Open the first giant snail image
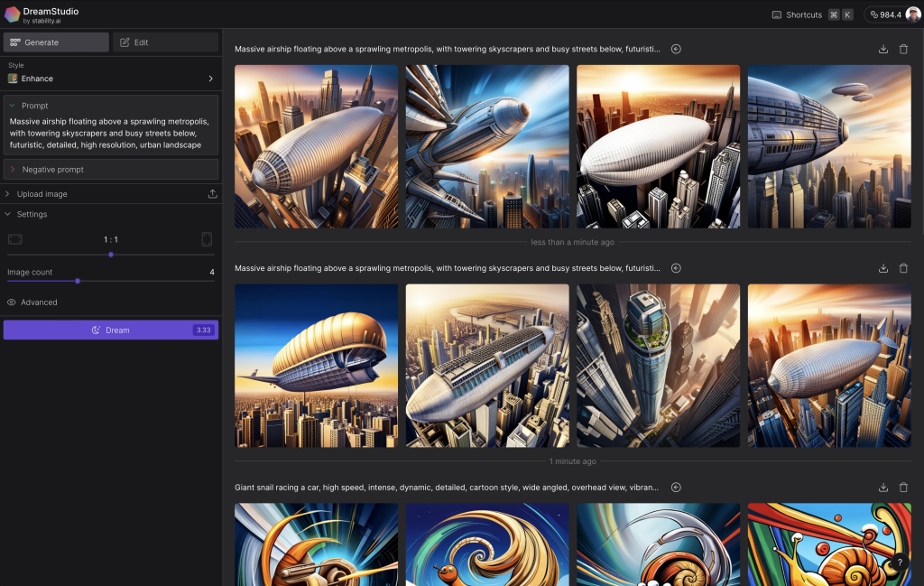This screenshot has width=924, height=586. tap(317, 544)
